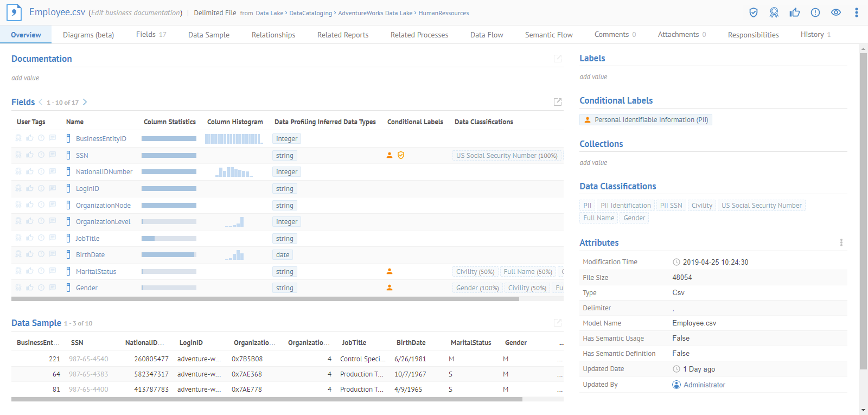Click the award ribbon endorse icon in header

[774, 12]
